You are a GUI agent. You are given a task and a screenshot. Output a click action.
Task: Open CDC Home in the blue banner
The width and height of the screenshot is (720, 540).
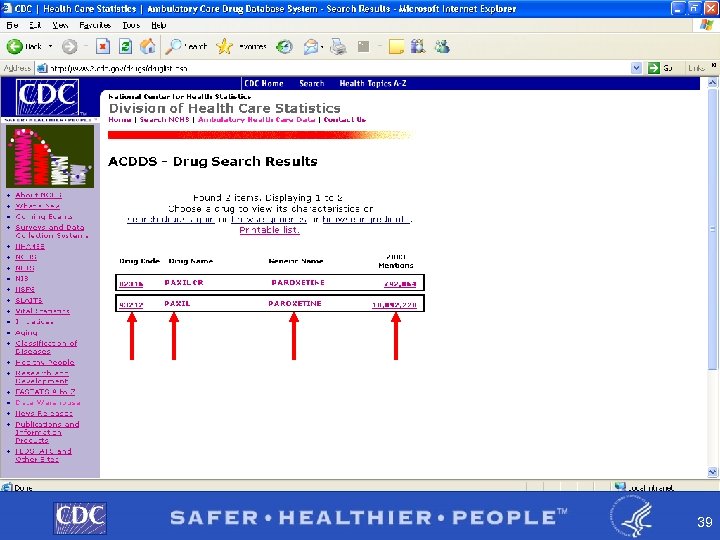tap(264, 83)
